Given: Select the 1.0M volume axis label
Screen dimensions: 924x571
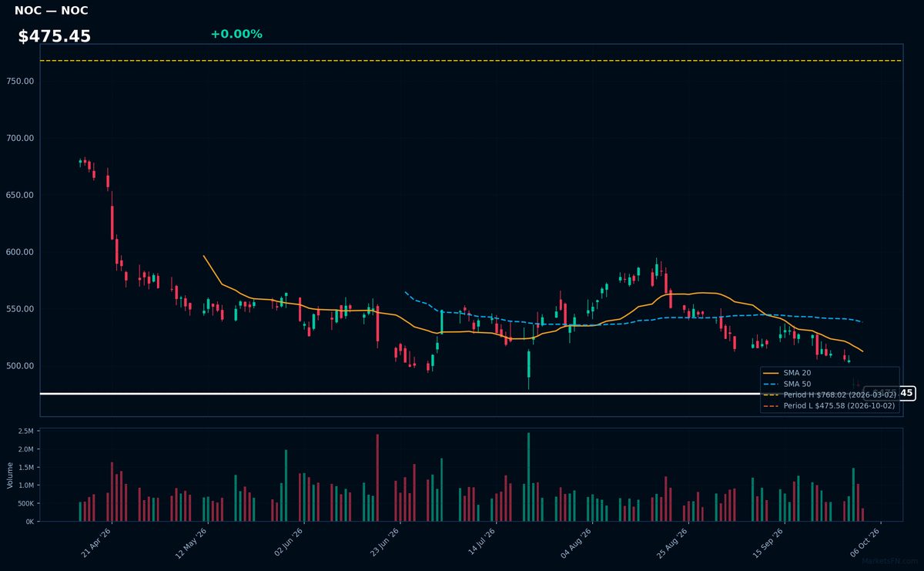Looking at the screenshot, I should tap(26, 485).
